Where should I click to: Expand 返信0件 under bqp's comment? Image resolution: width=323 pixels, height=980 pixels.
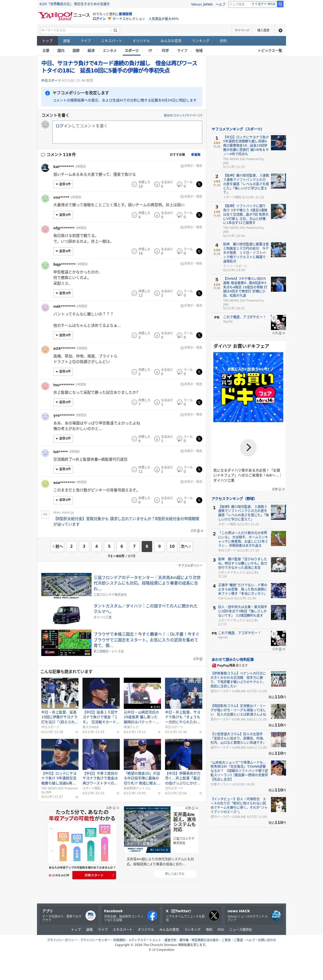pos(63,293)
